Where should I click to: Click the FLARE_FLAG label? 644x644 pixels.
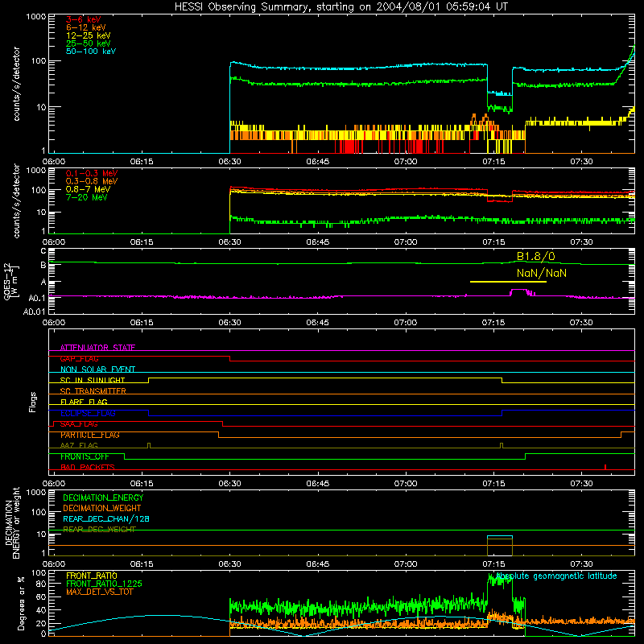pos(84,402)
